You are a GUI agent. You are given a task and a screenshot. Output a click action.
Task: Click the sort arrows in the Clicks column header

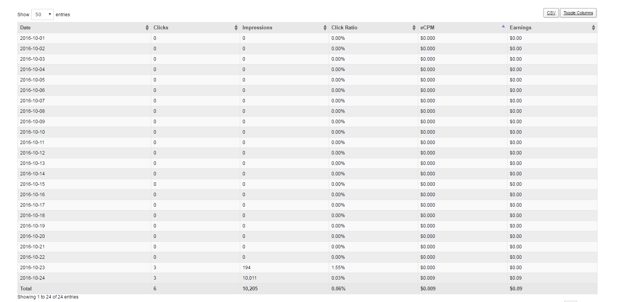(x=236, y=27)
